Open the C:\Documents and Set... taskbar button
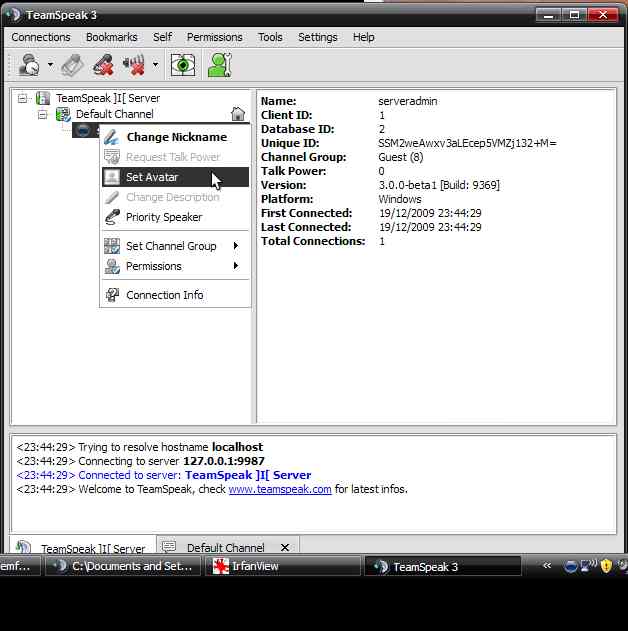The width and height of the screenshot is (628, 631). [x=123, y=566]
